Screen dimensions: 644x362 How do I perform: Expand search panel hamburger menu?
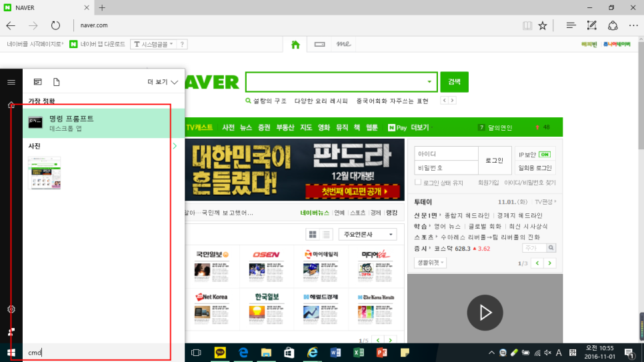(x=11, y=82)
